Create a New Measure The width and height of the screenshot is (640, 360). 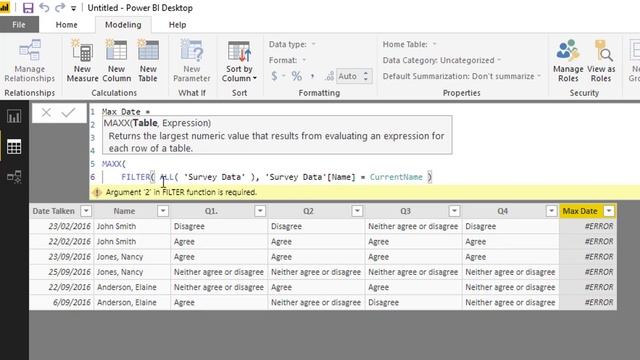click(82, 60)
